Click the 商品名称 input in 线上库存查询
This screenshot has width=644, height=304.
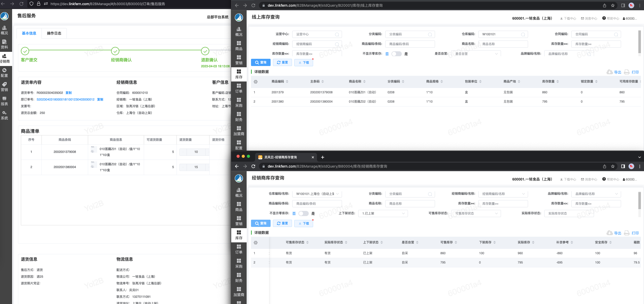[503, 44]
